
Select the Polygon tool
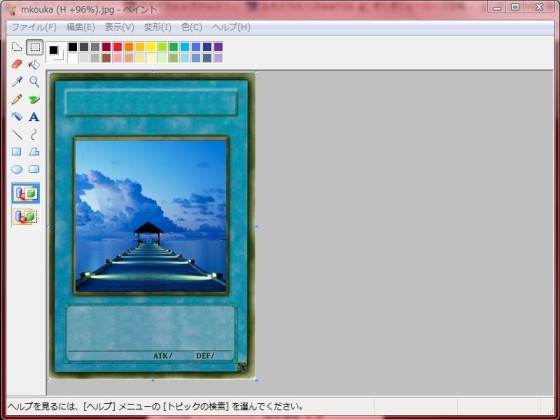coord(34,152)
